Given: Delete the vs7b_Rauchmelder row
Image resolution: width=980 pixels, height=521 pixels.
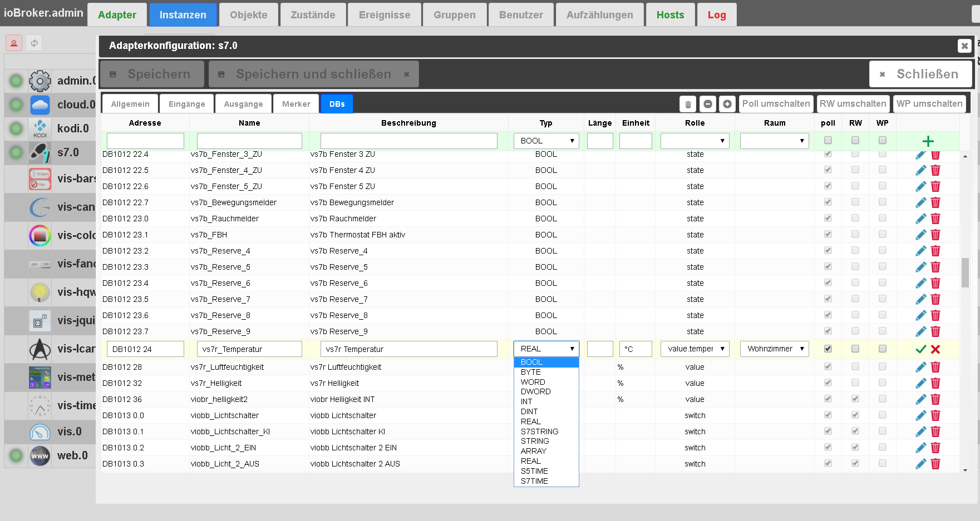Looking at the screenshot, I should tap(935, 219).
